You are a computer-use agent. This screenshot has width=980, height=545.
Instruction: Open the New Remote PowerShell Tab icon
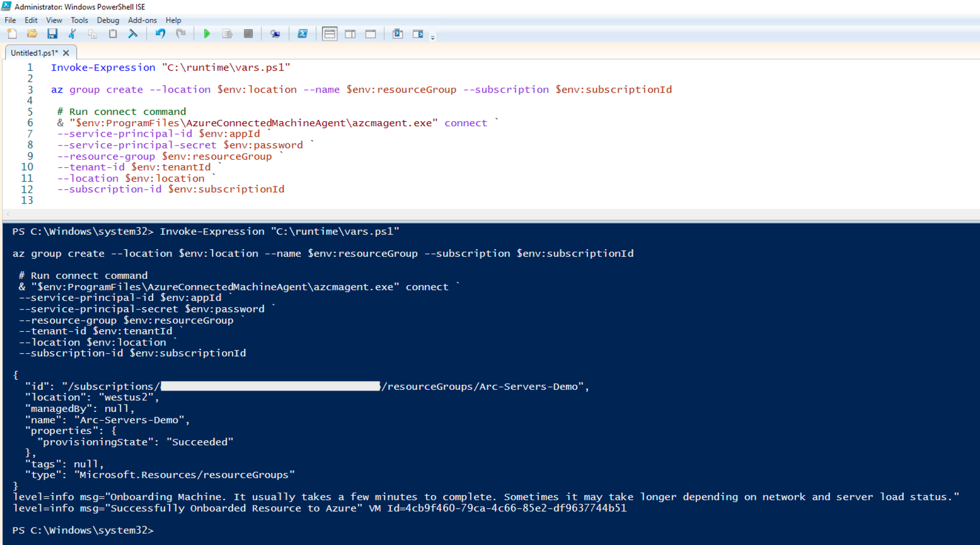pos(275,34)
